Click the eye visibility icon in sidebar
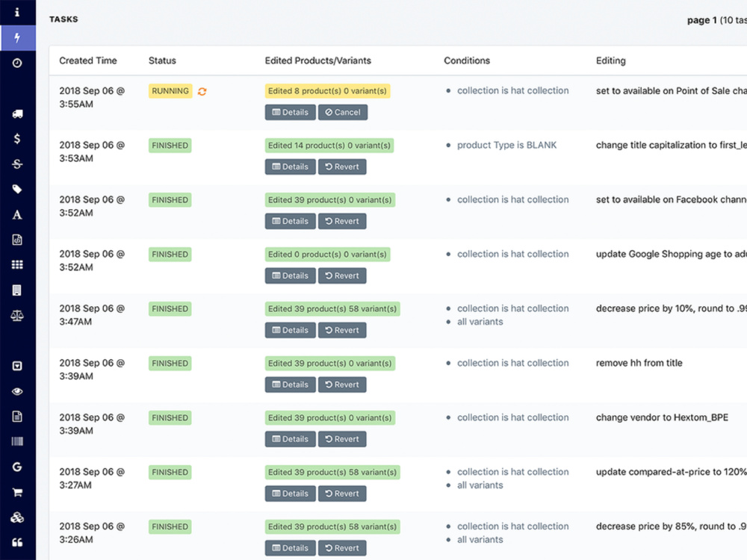This screenshot has width=747, height=560. click(x=17, y=391)
